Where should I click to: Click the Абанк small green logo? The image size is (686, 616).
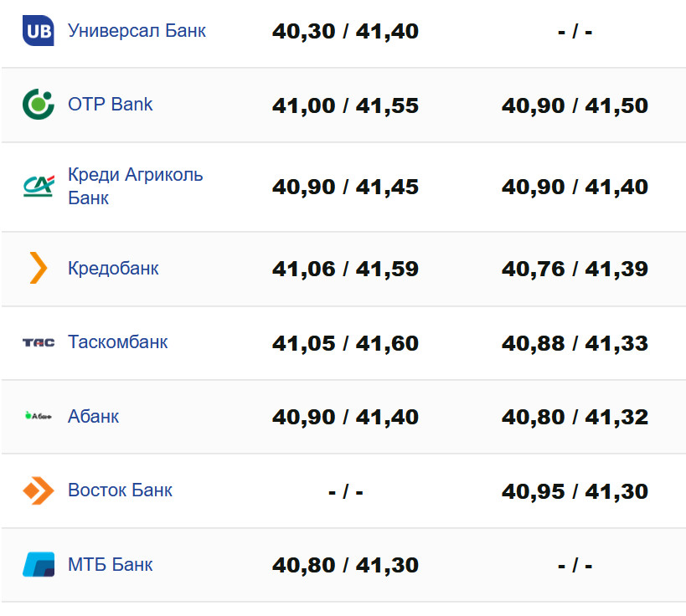click(x=38, y=416)
